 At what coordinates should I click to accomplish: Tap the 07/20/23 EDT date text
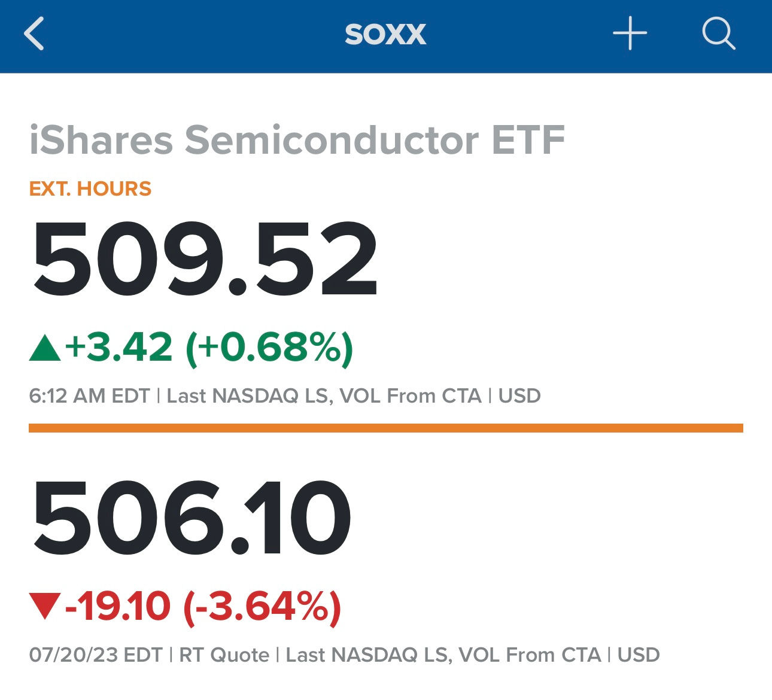coord(96,655)
